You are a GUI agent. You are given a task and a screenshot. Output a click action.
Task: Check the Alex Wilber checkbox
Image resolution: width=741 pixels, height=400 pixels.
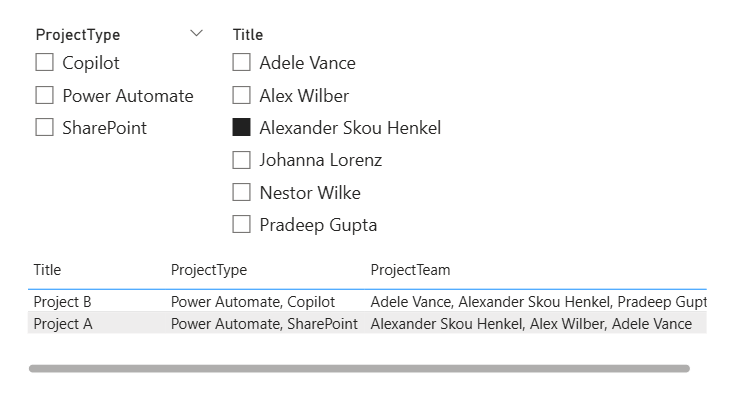coord(241,96)
